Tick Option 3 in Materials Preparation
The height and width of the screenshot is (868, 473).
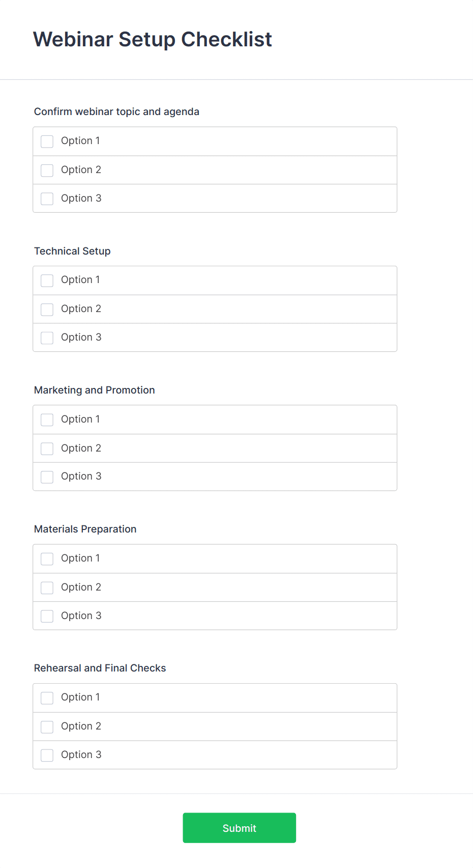point(47,617)
